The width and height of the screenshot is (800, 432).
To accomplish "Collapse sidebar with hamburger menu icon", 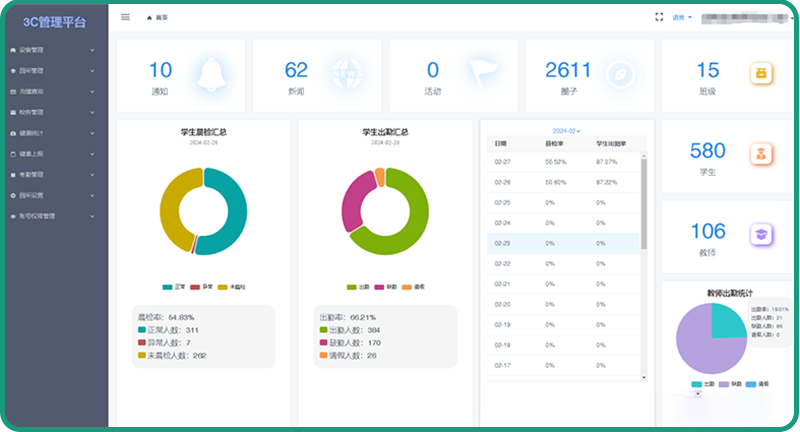I will [x=125, y=17].
